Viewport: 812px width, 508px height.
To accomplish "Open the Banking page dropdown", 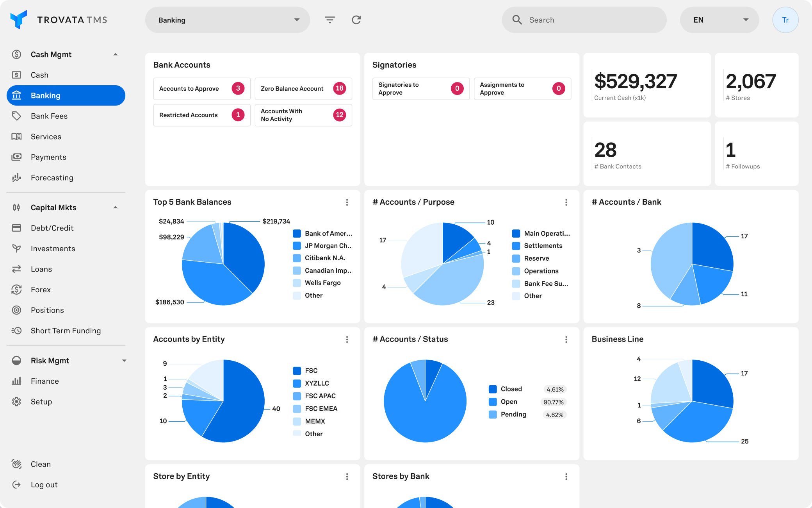I will (228, 20).
